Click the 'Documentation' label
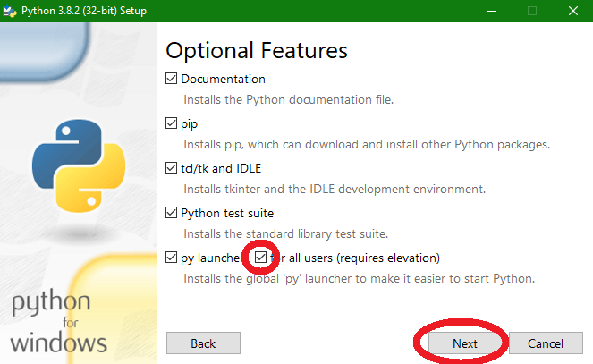The height and width of the screenshot is (364, 593). coord(223,79)
